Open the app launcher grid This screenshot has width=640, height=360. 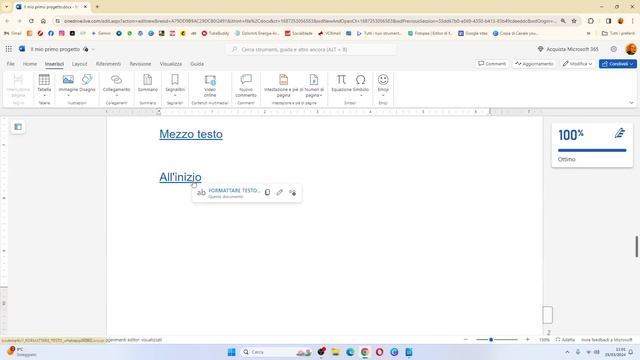pyautogui.click(x=9, y=49)
